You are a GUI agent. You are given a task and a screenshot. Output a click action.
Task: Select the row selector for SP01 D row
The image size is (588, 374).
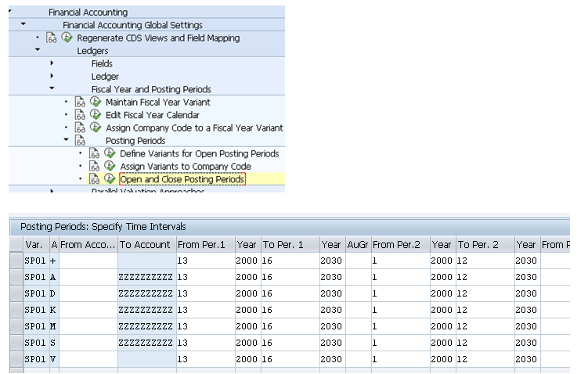tap(16, 293)
